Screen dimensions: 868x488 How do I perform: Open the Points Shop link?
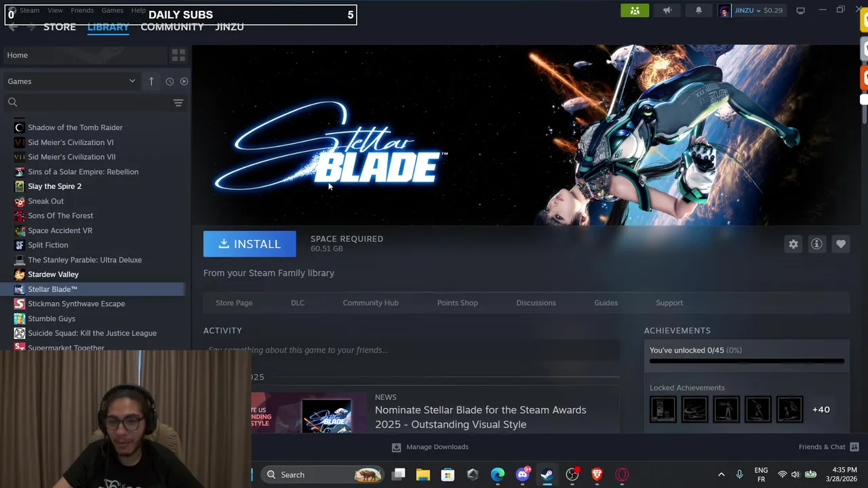457,303
